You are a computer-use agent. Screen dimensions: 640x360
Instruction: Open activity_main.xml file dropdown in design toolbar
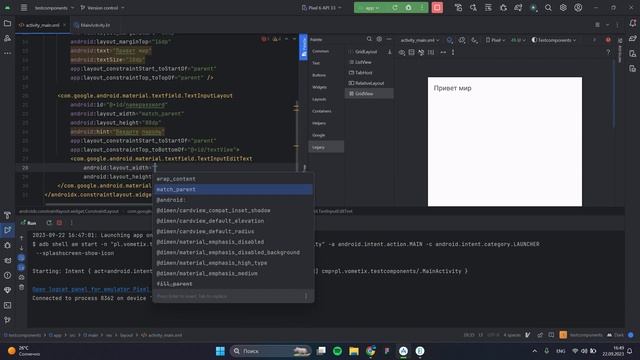420,40
